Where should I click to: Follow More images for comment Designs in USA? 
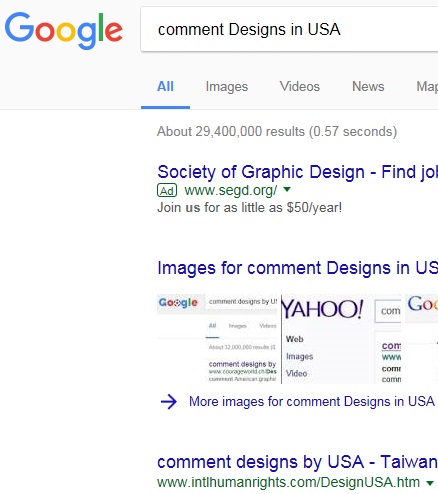click(312, 401)
